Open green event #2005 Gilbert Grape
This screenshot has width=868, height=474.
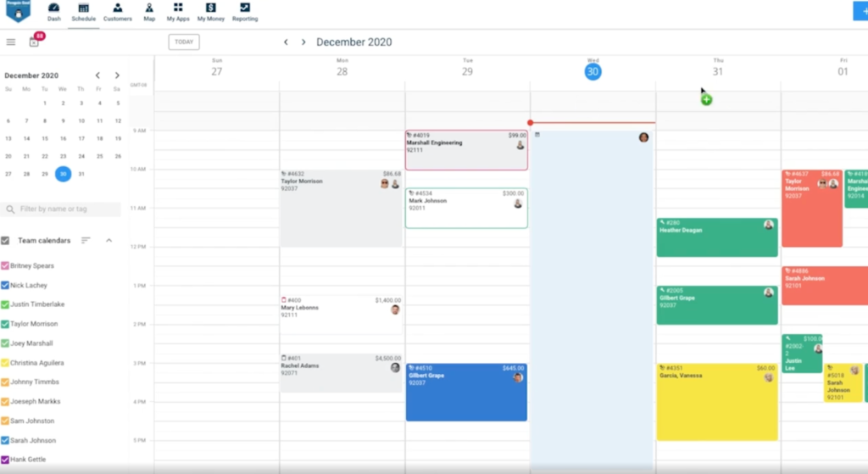coord(717,305)
